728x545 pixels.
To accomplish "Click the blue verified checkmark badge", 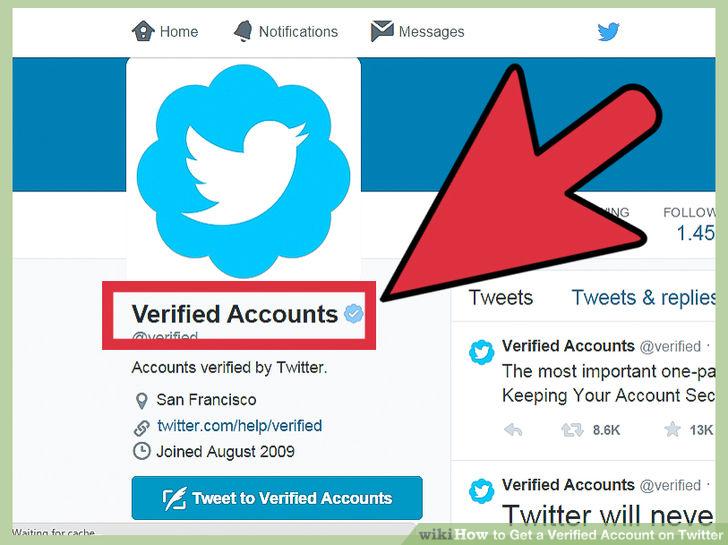I will (x=353, y=314).
